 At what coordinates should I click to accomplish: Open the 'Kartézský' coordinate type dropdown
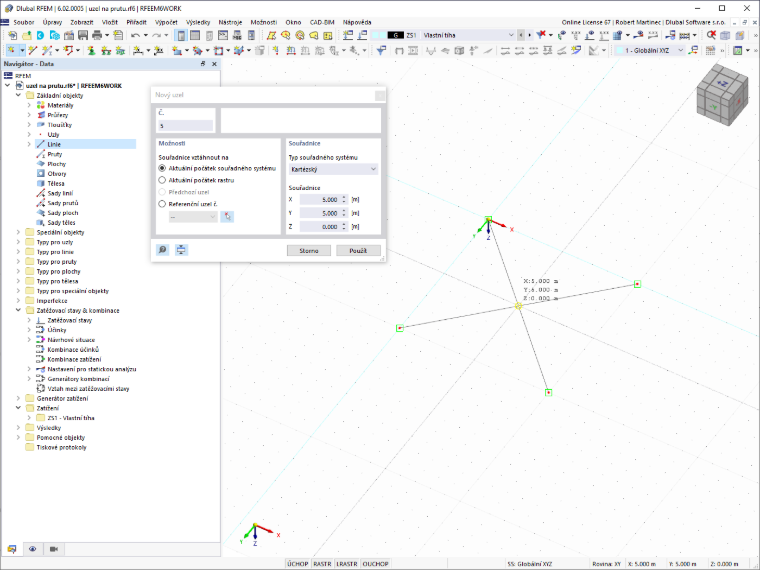click(x=333, y=169)
